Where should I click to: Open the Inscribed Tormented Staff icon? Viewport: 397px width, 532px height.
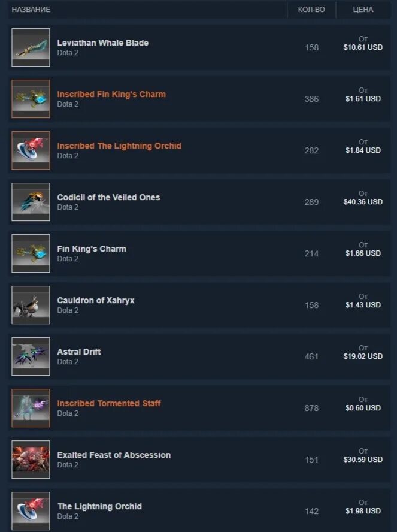31,408
